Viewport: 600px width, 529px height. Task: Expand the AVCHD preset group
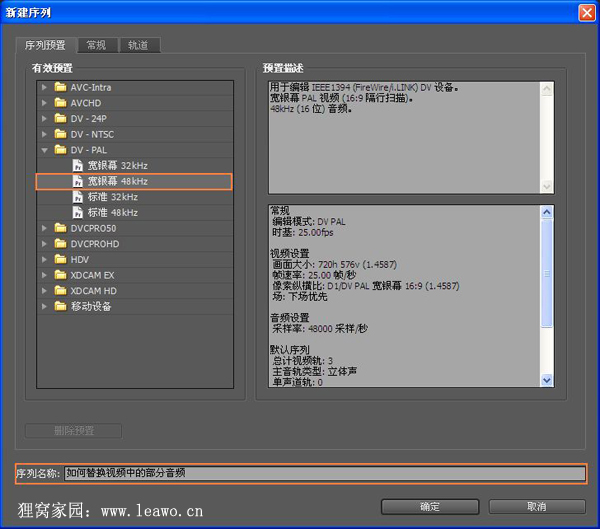44,103
